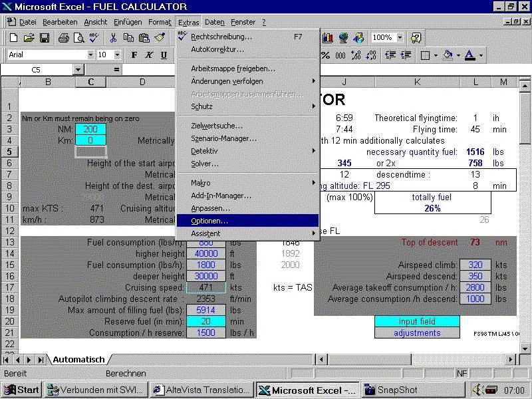Print the sheet using the printer icon
This screenshot has height=399, width=532.
click(x=63, y=38)
